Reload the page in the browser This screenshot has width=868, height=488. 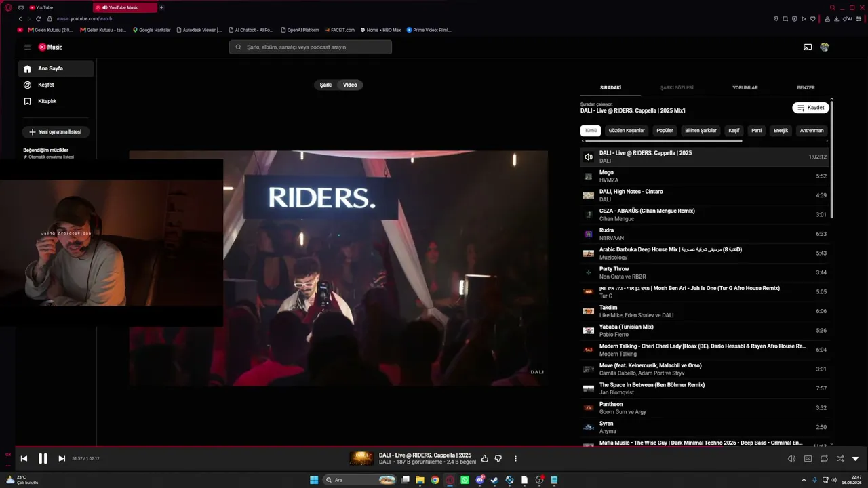[x=39, y=19]
